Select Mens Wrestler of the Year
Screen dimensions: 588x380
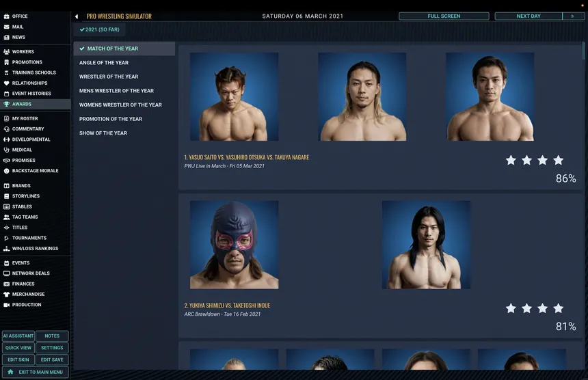(116, 91)
